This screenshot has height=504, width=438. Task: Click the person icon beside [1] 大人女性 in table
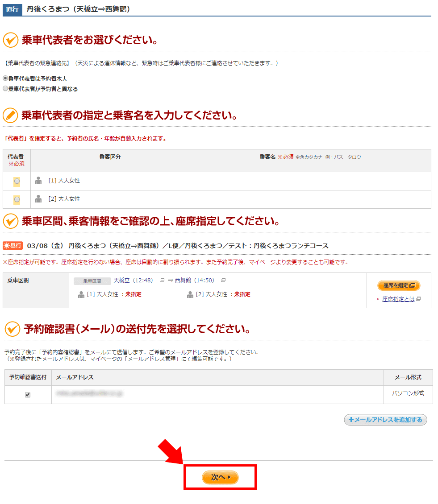pyautogui.click(x=38, y=181)
